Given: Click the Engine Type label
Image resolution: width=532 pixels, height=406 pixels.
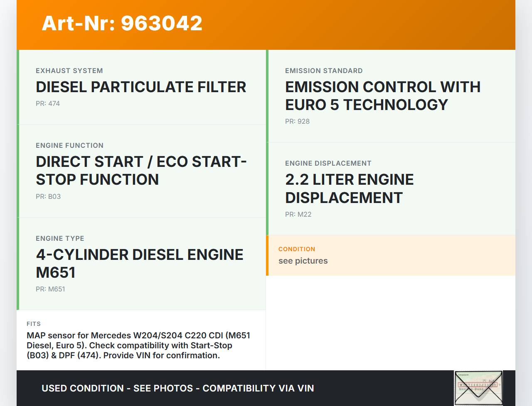Looking at the screenshot, I should (x=60, y=239).
